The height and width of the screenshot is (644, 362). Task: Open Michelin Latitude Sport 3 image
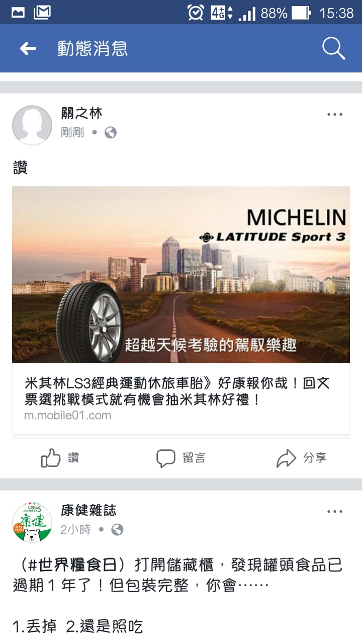tap(181, 275)
